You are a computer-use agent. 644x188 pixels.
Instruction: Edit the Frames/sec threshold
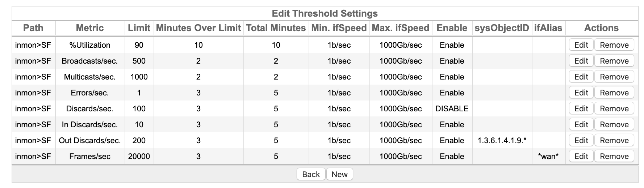581,156
